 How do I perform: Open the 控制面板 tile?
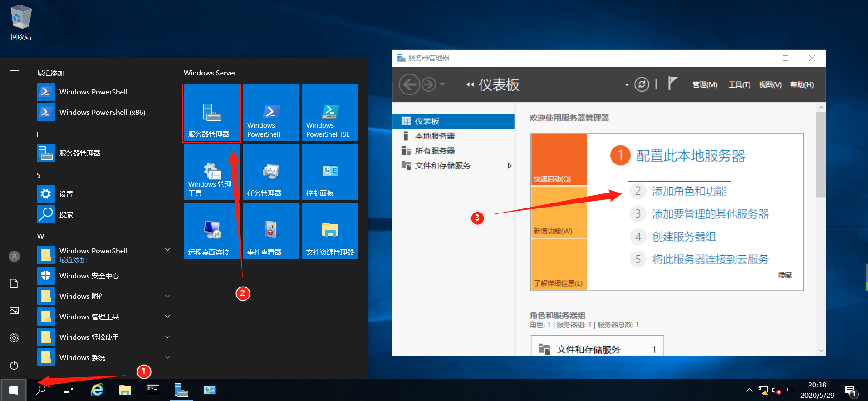(x=330, y=172)
